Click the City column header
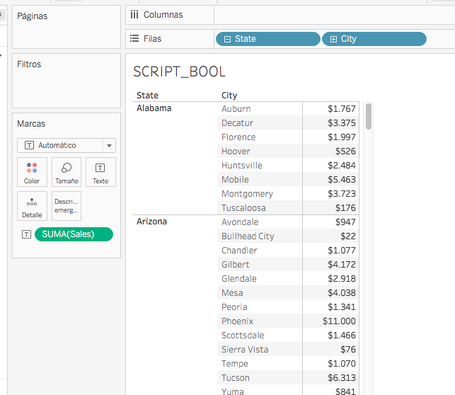 point(229,95)
